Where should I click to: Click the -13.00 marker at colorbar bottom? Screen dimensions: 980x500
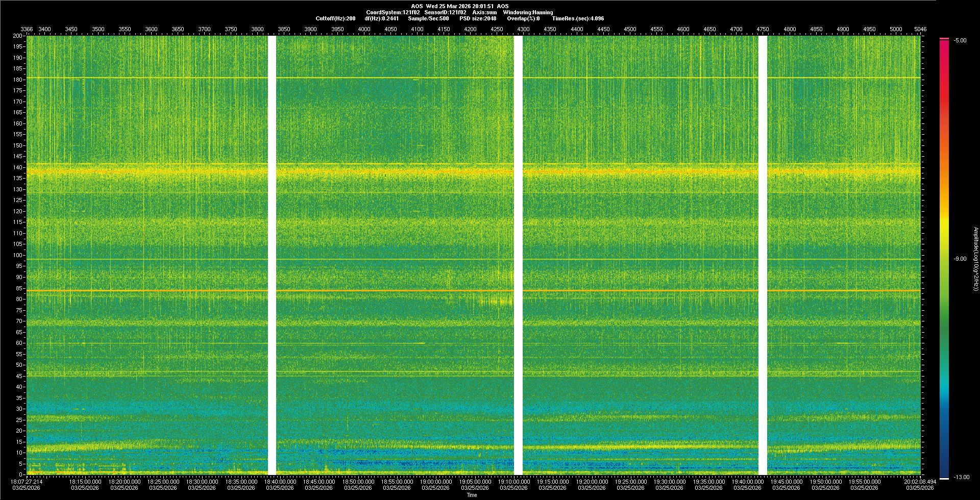(x=961, y=478)
